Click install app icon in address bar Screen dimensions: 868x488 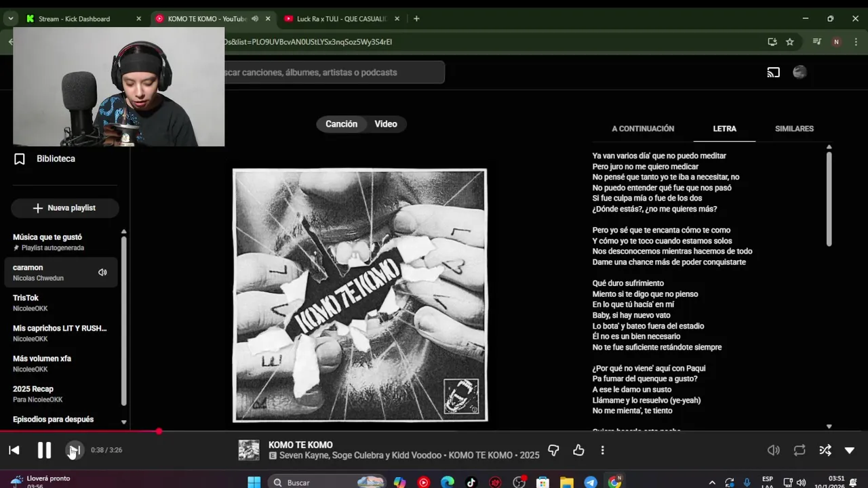tap(772, 42)
